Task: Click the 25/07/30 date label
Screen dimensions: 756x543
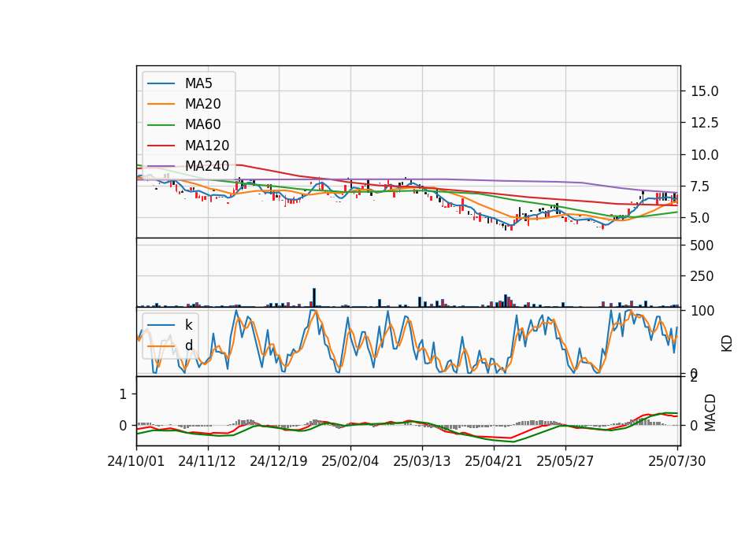Action: 677,461
